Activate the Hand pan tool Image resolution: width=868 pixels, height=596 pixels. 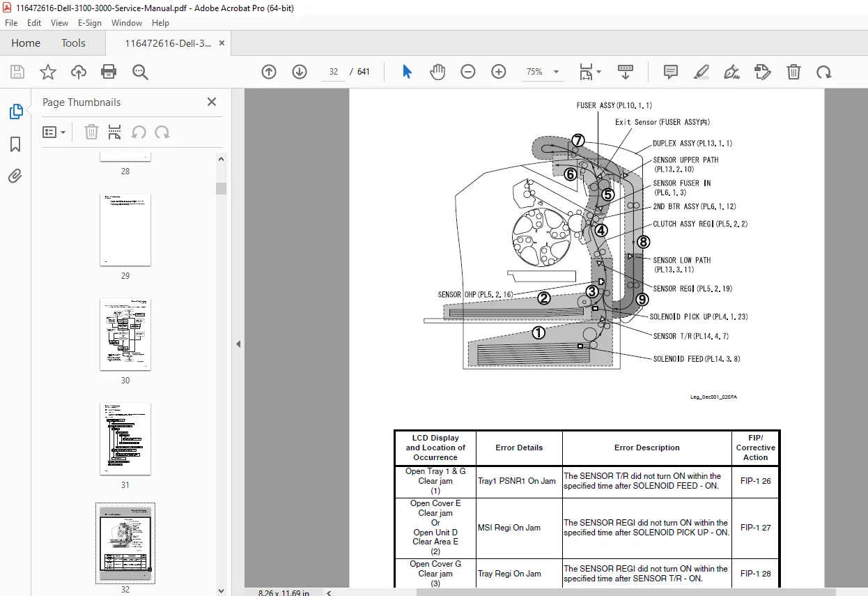tap(437, 72)
